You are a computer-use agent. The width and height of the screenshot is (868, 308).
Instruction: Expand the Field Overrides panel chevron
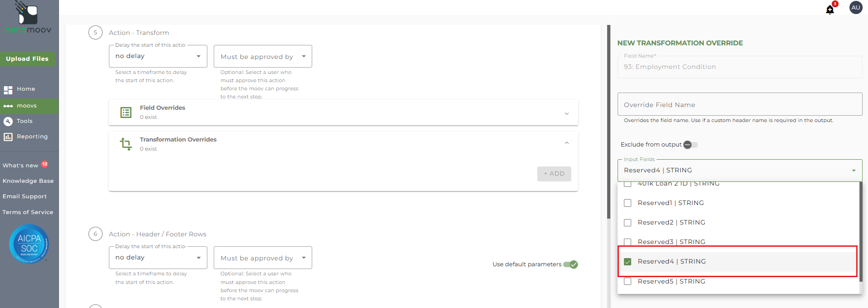[567, 113]
